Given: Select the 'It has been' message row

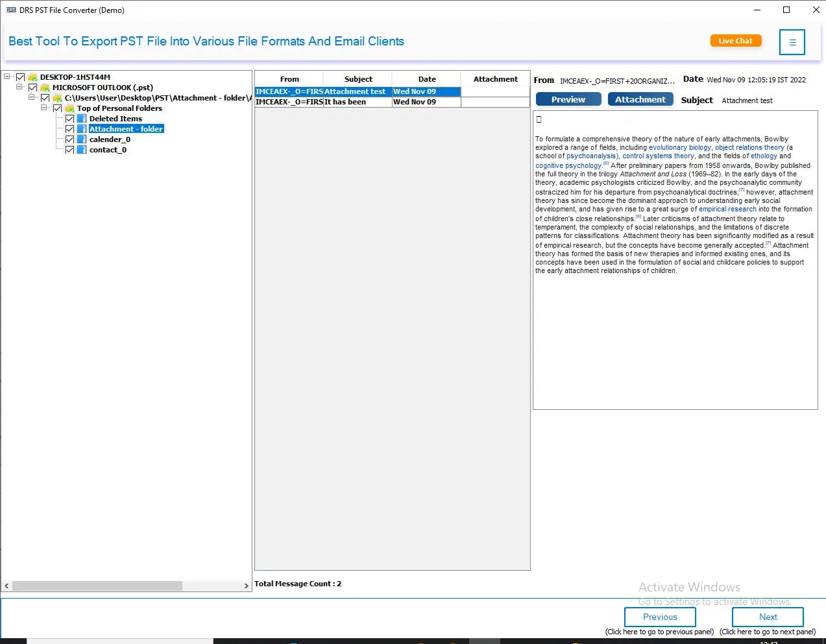Looking at the screenshot, I should (393, 102).
